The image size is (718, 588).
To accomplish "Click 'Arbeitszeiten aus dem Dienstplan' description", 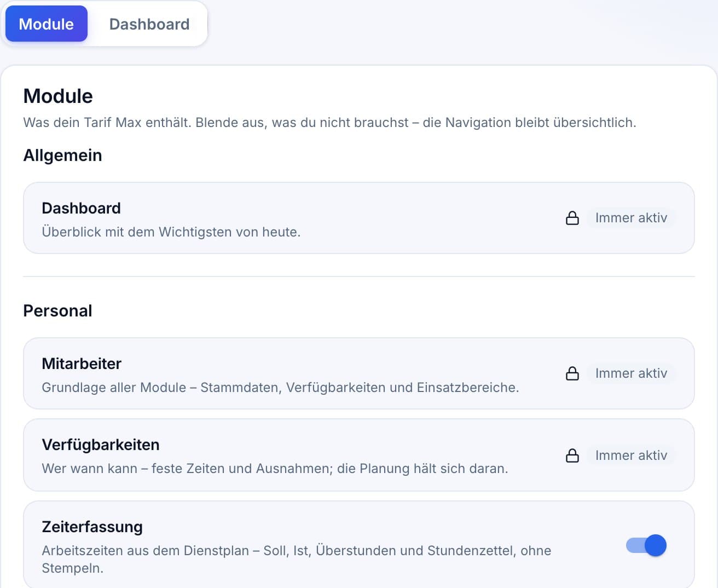I will pos(296,559).
